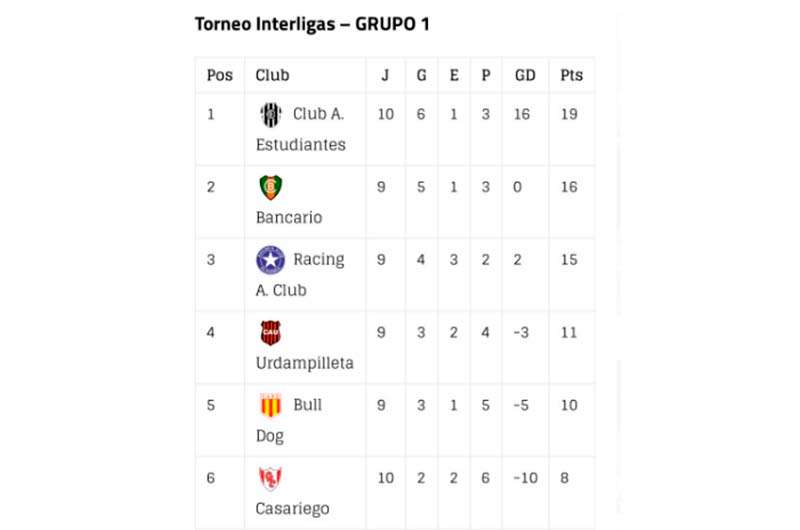Select the GD column header
This screenshot has width=800, height=530.
(x=525, y=75)
